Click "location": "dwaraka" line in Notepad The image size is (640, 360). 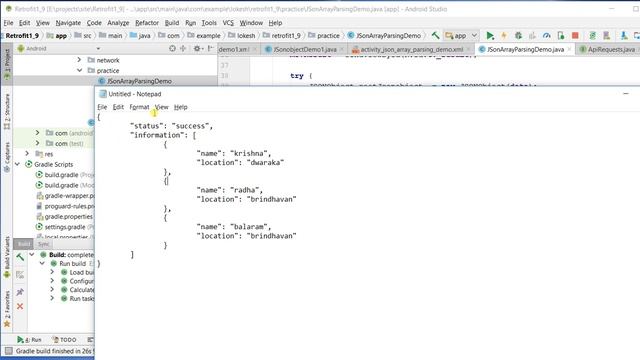(240, 162)
